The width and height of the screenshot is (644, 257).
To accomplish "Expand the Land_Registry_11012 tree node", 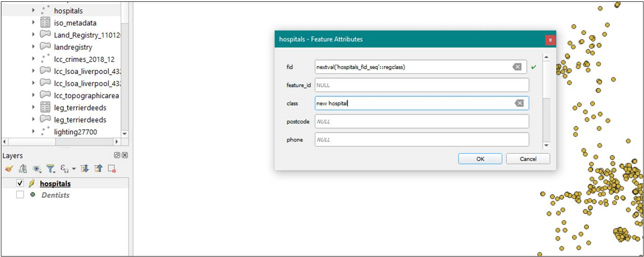I will point(33,34).
